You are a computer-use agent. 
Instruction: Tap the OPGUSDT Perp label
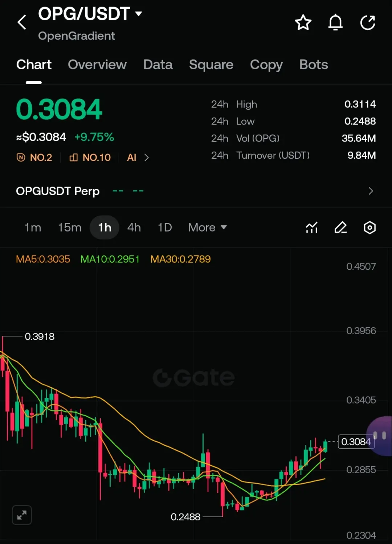(x=58, y=191)
